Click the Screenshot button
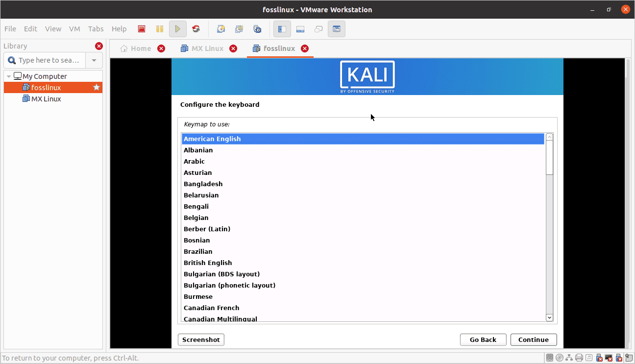The image size is (635, 364). click(201, 340)
